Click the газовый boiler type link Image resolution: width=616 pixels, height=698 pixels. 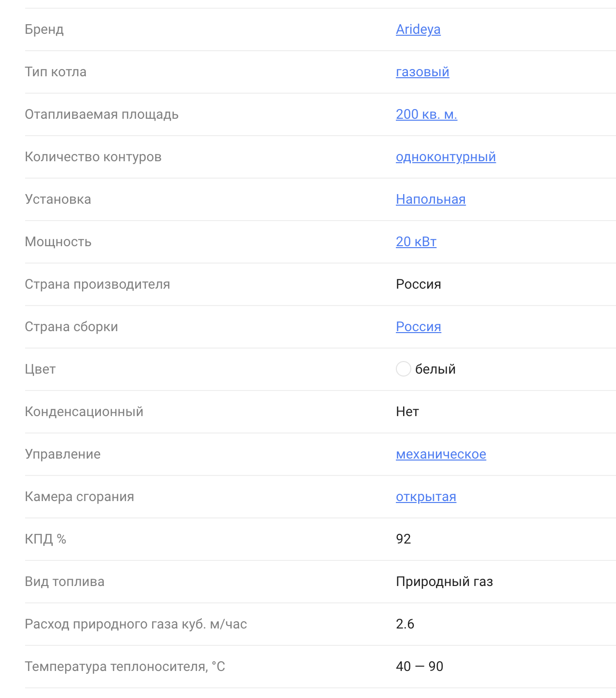coord(422,72)
